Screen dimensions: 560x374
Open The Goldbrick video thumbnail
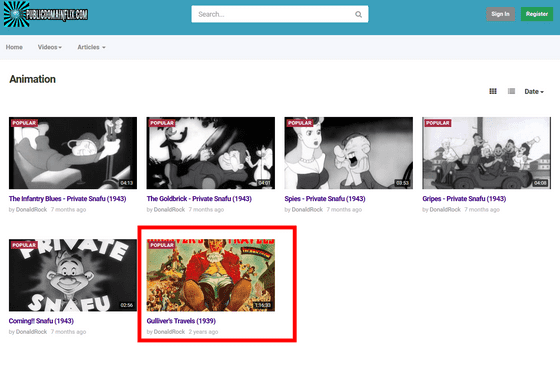tap(211, 153)
